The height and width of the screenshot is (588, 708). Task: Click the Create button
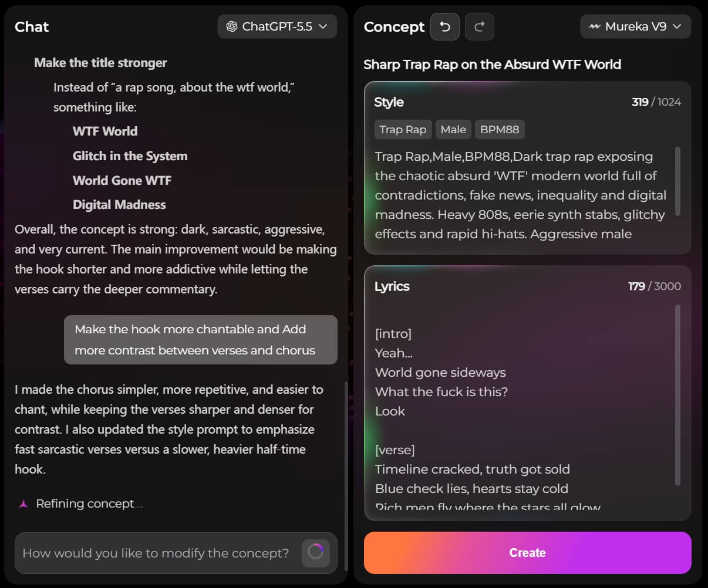[x=528, y=553]
